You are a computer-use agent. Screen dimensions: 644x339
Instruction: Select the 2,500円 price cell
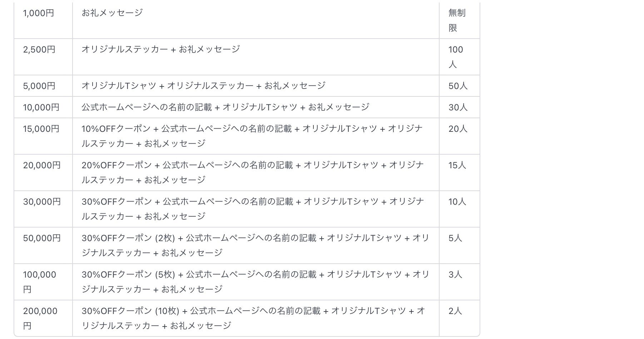[39, 50]
